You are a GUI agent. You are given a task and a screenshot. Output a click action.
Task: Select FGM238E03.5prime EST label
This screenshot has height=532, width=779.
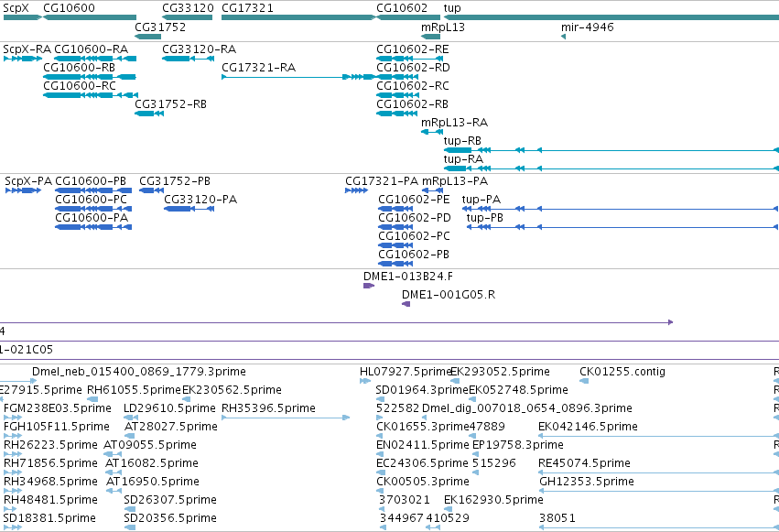coord(58,408)
